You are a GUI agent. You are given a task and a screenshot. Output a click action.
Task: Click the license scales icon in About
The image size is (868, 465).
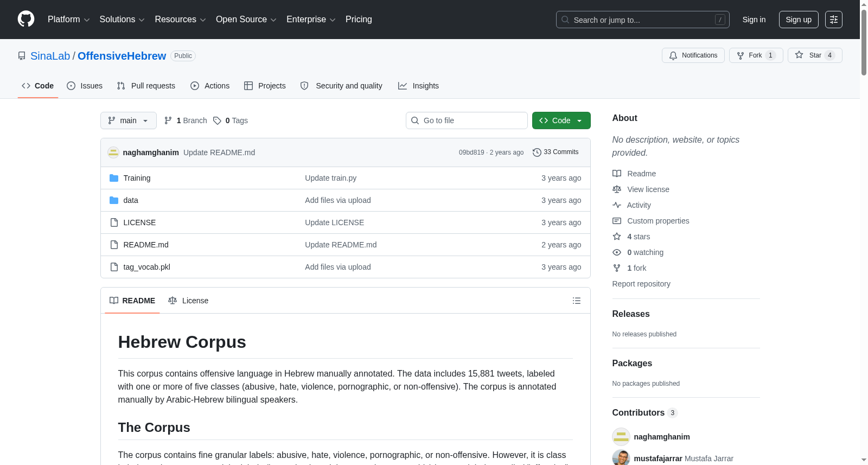pyautogui.click(x=617, y=189)
